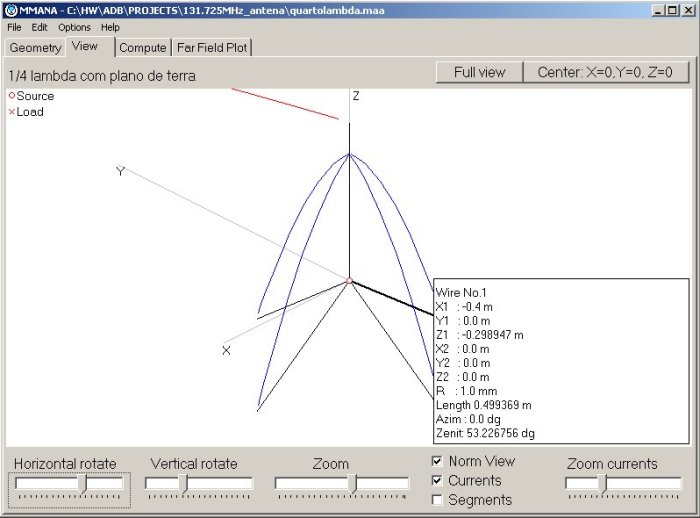Screen dimensions: 700x518
Task: Open the Options menu
Action: (74, 28)
